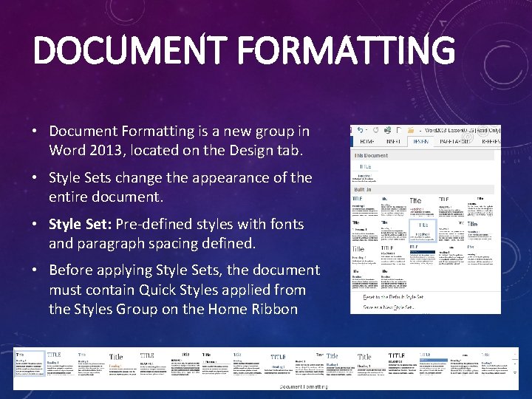Select the highlighted style set in Built-In gallery
This screenshot has width=532, height=399.
423,231
